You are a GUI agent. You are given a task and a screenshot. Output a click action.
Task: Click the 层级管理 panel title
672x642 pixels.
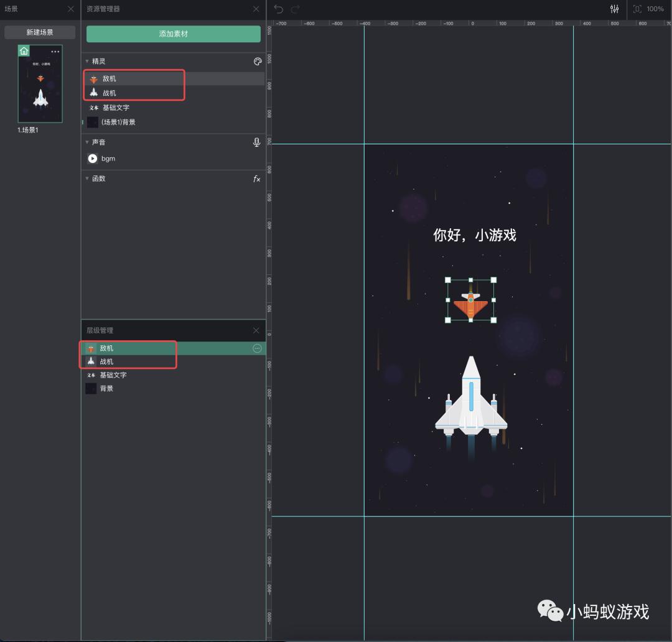[x=100, y=330]
